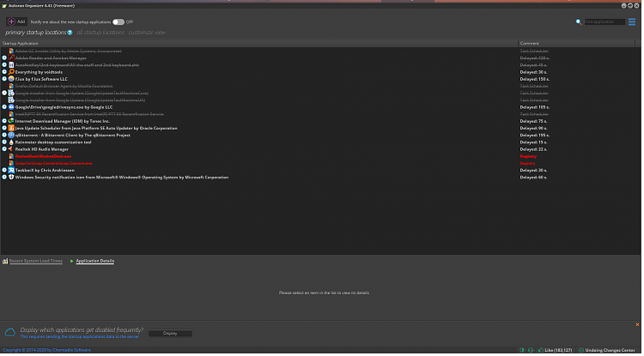Click the search magnifier icon

580,22
